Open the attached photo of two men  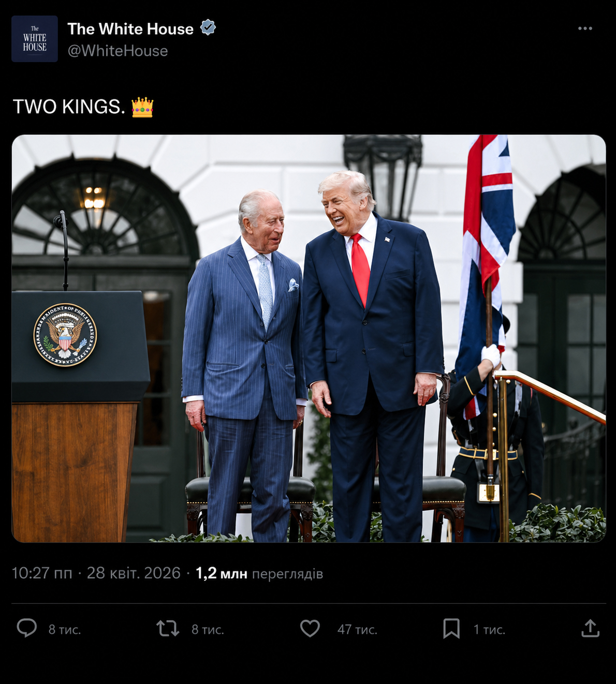click(309, 338)
